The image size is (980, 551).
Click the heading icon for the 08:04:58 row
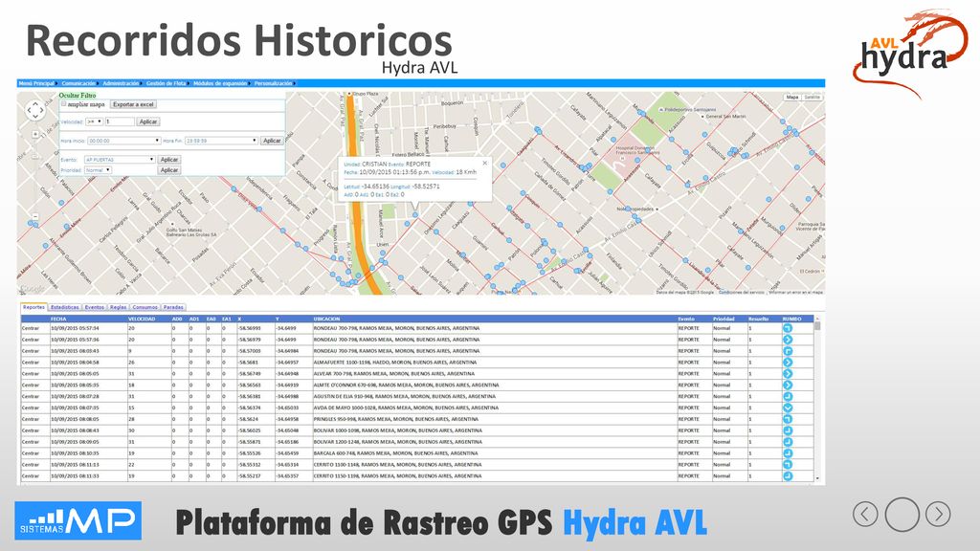click(x=788, y=362)
